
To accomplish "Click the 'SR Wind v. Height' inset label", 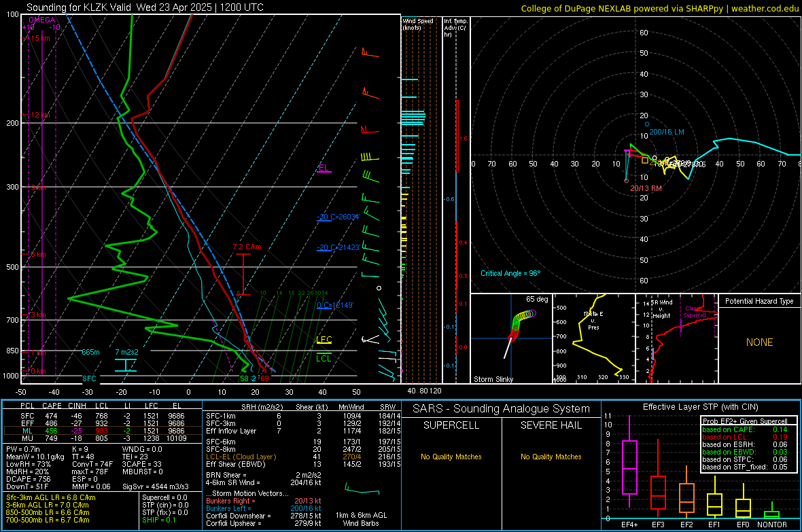I will 662,309.
